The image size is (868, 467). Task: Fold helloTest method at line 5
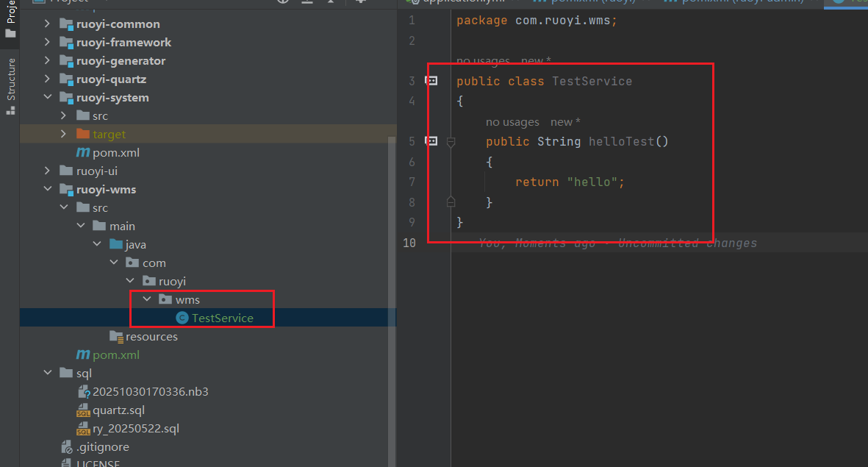451,143
